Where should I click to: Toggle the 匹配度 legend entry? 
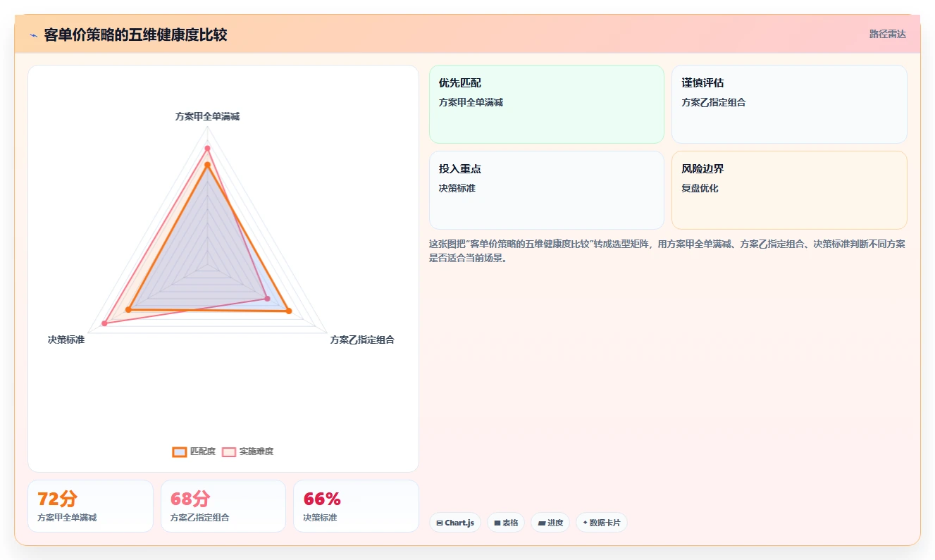coord(194,452)
